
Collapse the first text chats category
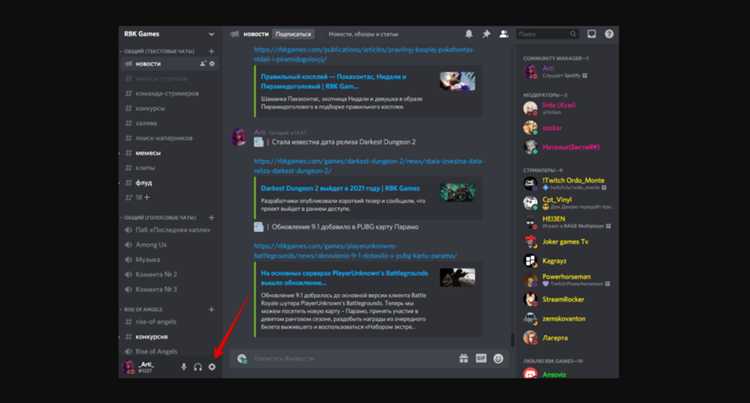pyautogui.click(x=159, y=51)
